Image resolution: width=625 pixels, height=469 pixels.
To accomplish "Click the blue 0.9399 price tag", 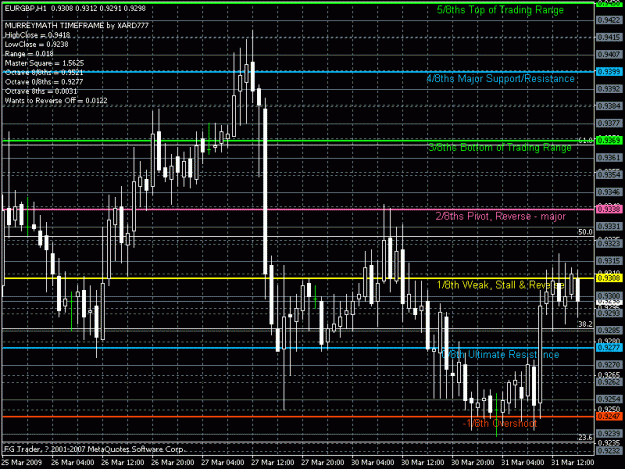I will 609,72.
